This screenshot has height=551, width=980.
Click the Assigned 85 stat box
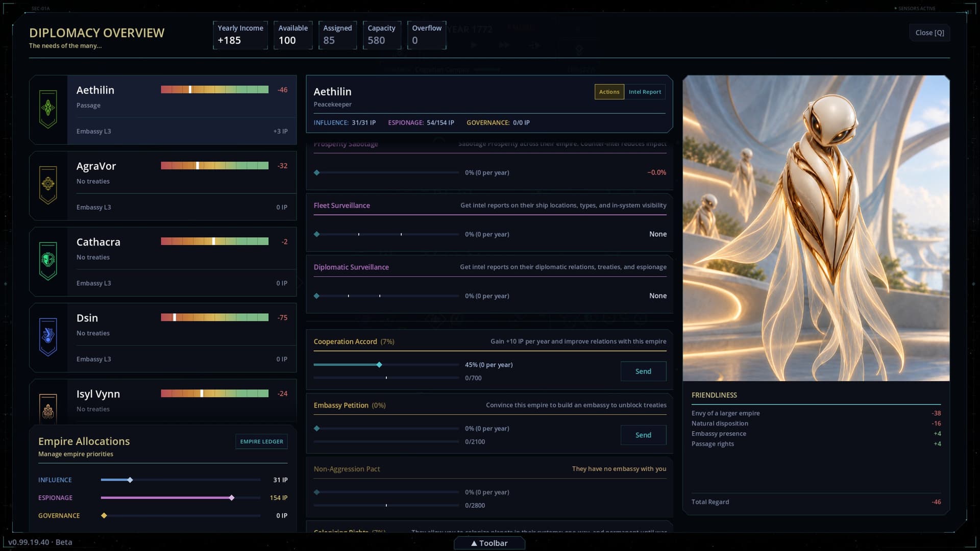[337, 35]
